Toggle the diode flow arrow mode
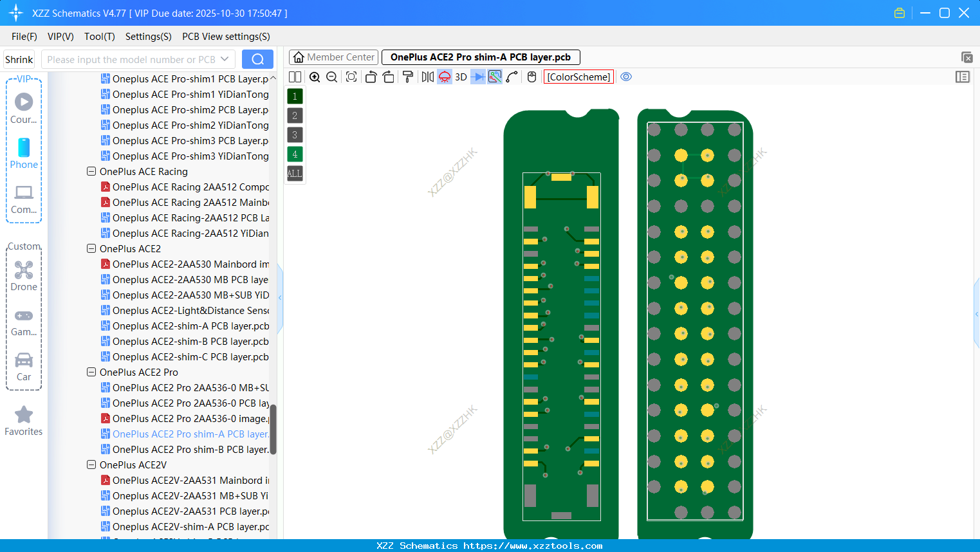Image resolution: width=980 pixels, height=552 pixels. 478,77
